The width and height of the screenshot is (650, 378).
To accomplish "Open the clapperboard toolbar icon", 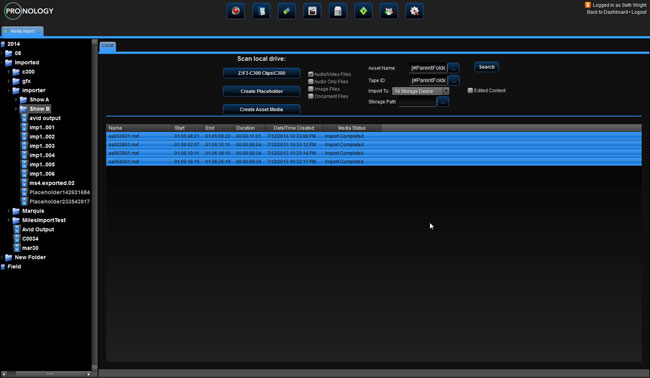I will pyautogui.click(x=312, y=11).
